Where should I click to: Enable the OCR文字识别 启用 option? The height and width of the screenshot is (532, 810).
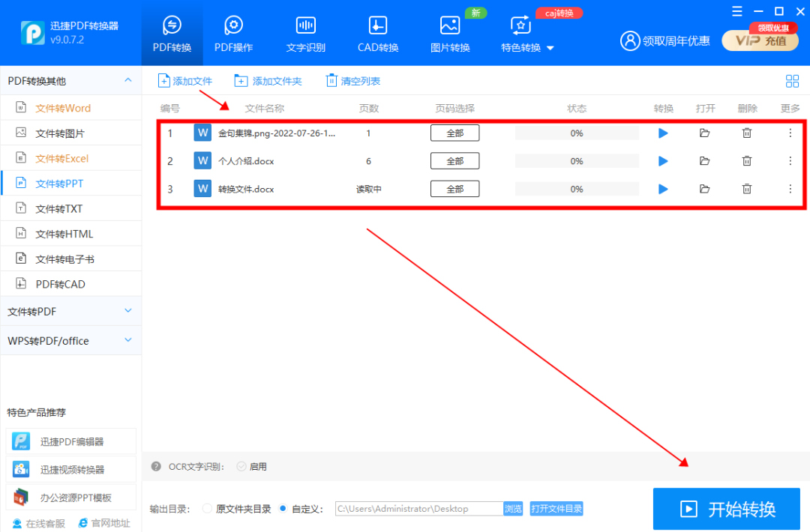[x=241, y=467]
